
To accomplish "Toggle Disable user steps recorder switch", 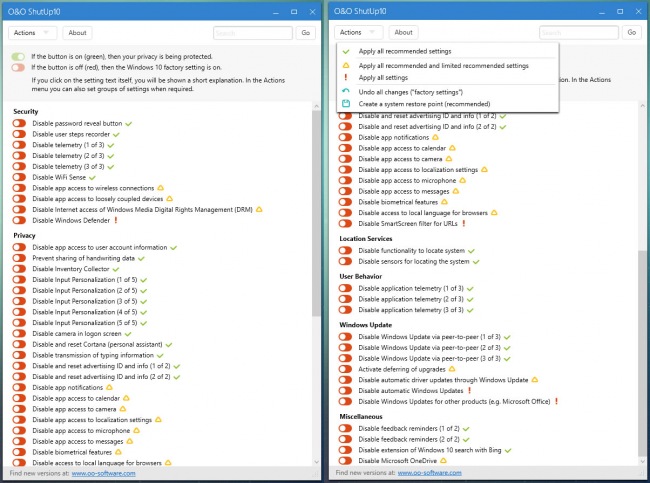I will point(19,134).
